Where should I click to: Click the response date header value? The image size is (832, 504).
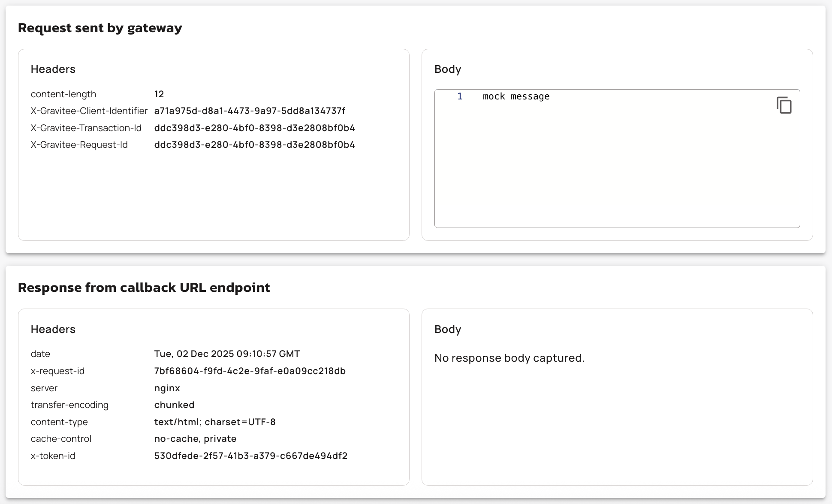(x=227, y=354)
